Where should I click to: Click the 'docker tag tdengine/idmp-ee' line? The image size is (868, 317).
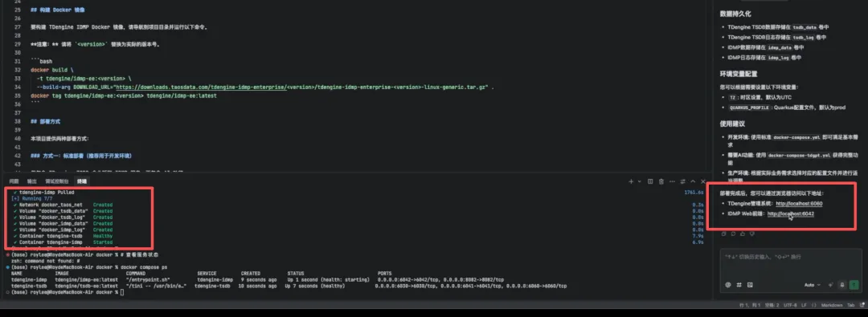tap(124, 96)
